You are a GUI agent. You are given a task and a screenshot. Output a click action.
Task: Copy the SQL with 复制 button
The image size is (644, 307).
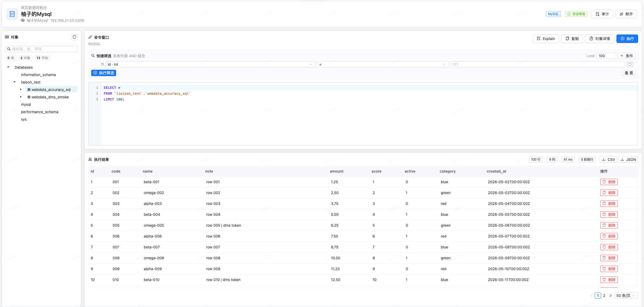[x=572, y=39]
